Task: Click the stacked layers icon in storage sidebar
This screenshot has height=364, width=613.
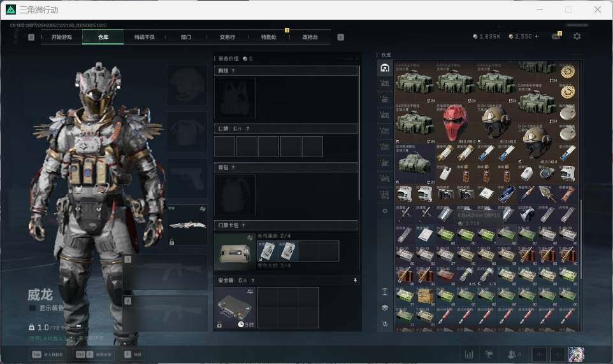Action: tap(385, 308)
